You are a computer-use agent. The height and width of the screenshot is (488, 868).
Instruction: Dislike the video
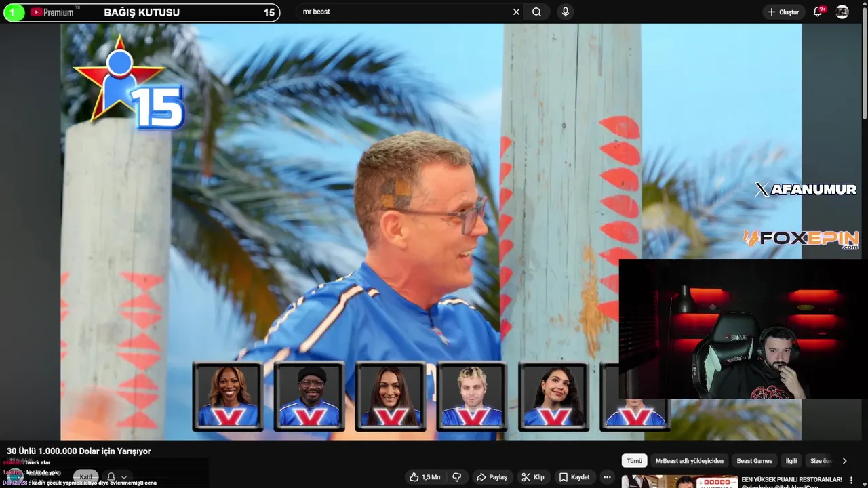coord(457,477)
